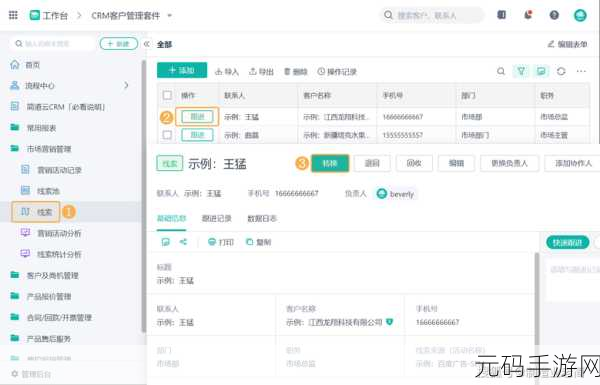Tick the checkbox for 13555555557 row
Screen dimensions: 600x385
tap(167, 135)
